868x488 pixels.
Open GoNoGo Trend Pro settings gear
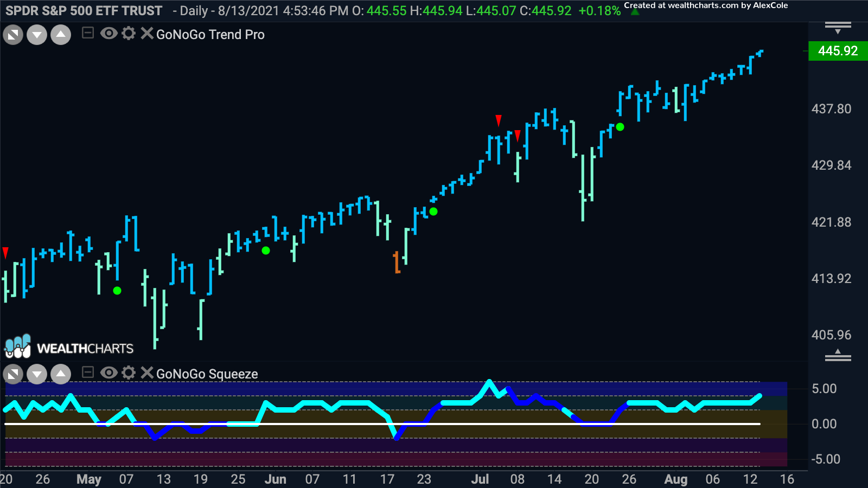coord(128,34)
